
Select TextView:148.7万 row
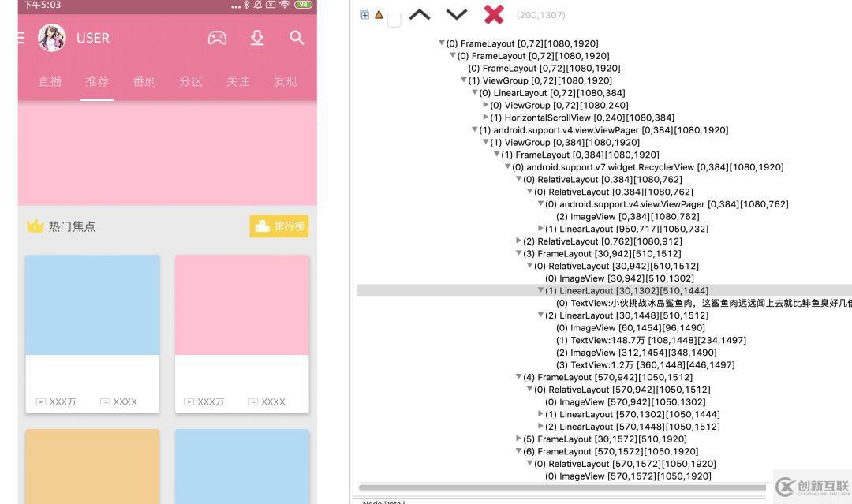coord(650,340)
